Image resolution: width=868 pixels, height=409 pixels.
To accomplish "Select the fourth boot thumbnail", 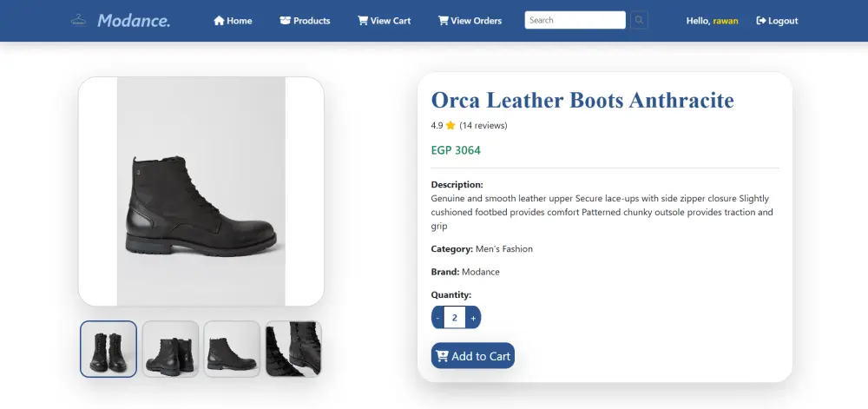I will click(x=293, y=349).
